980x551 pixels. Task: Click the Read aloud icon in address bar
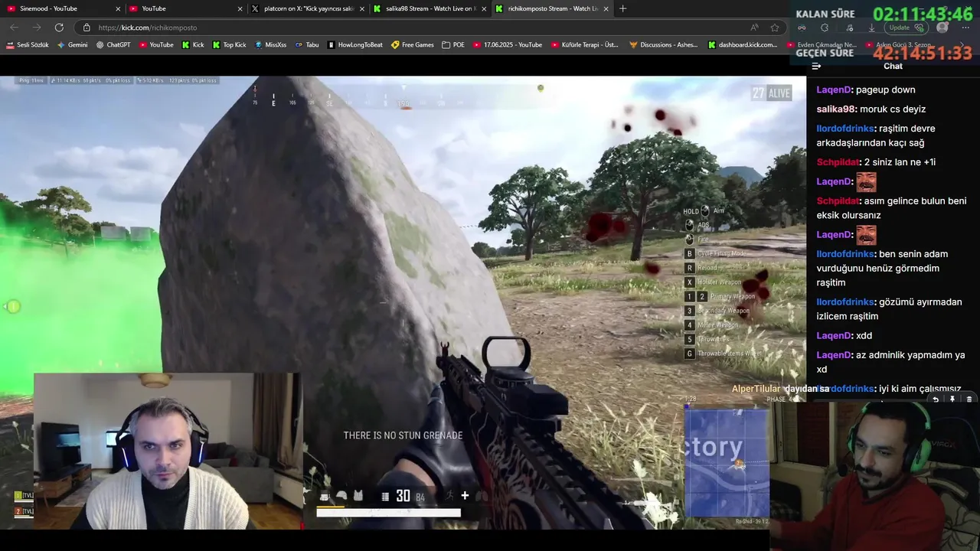pos(754,28)
